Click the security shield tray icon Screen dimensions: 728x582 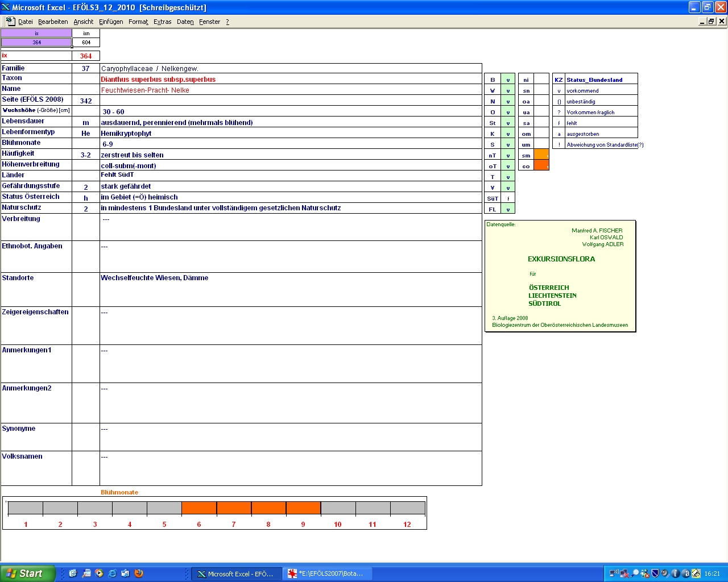pyautogui.click(x=655, y=573)
